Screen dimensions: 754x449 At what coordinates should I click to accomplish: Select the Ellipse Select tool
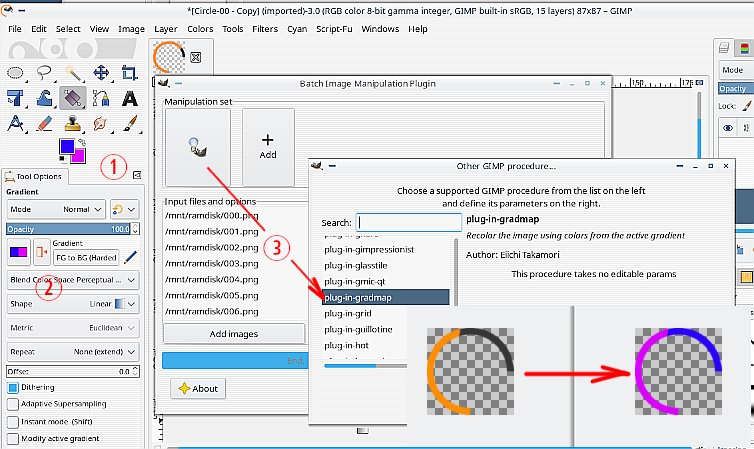click(x=15, y=73)
